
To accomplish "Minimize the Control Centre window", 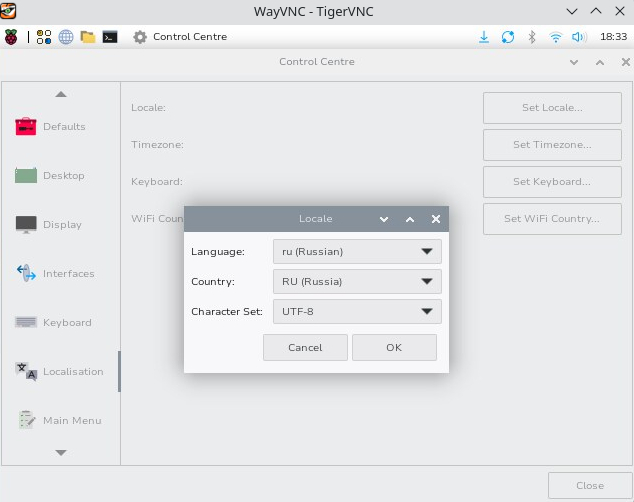I will coord(574,62).
